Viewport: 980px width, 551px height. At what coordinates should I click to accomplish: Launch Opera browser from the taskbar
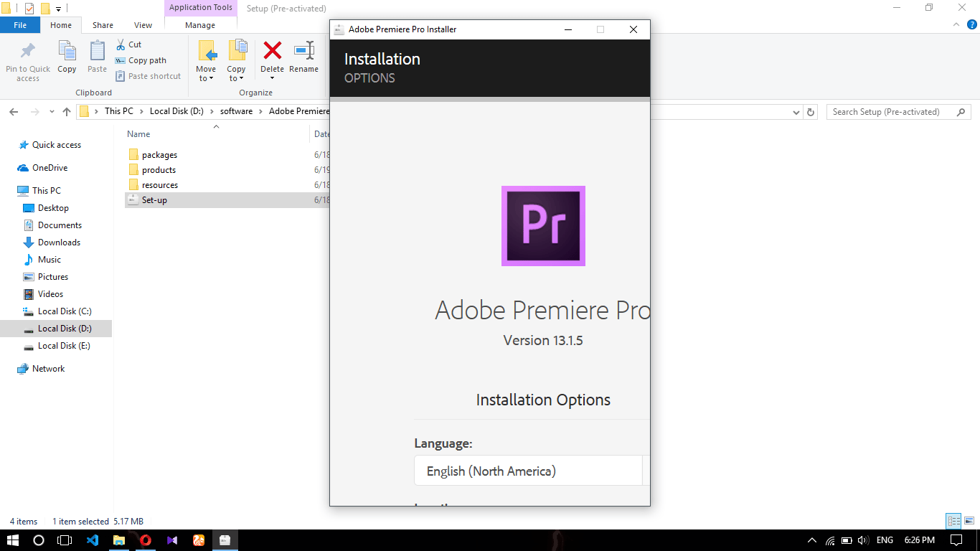[145, 540]
